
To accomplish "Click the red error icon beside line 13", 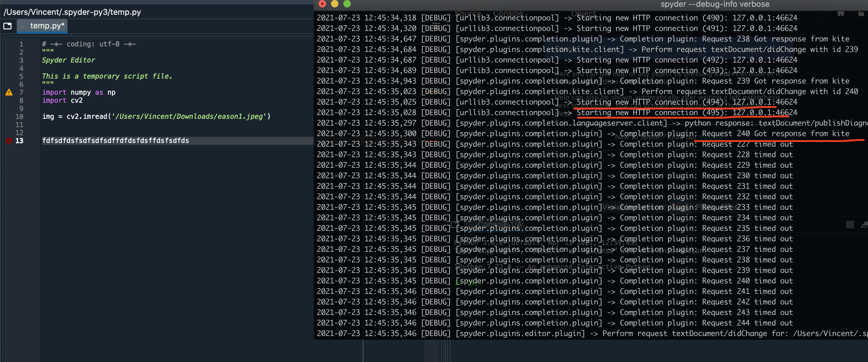I will pos(9,141).
